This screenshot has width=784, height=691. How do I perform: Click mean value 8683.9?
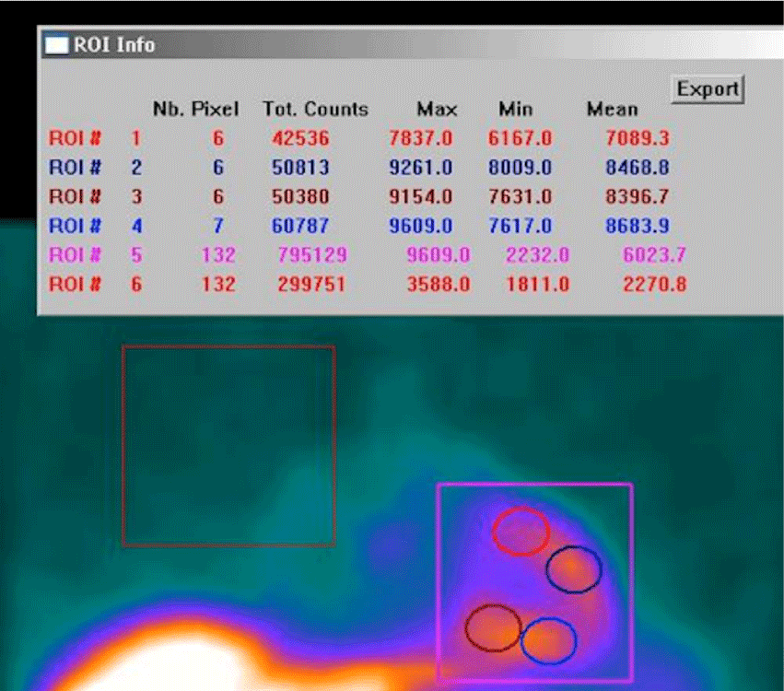(638, 226)
